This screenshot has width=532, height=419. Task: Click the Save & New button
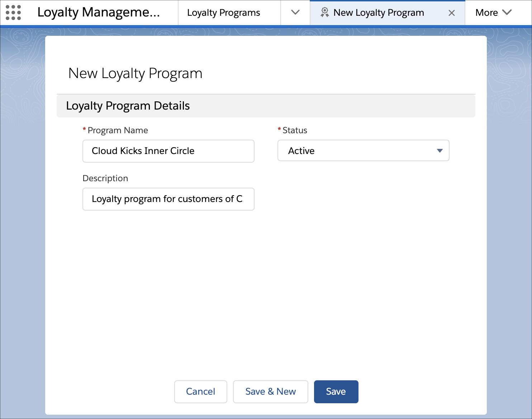point(270,391)
